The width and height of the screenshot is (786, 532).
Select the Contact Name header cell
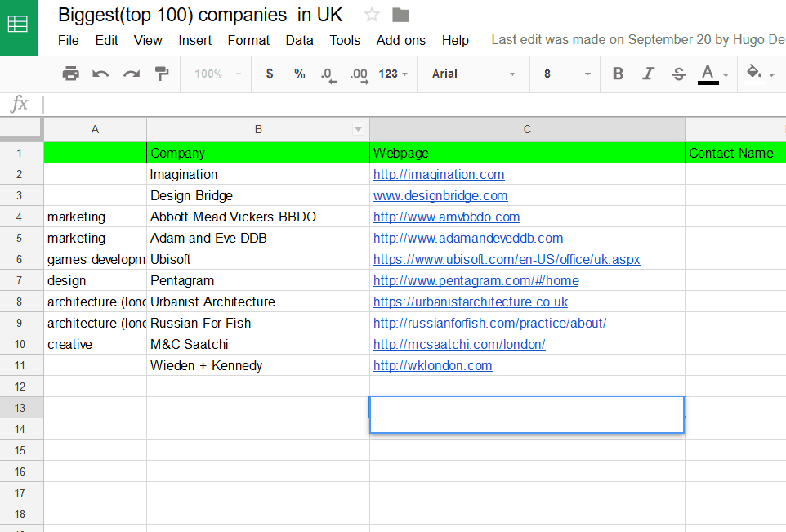click(735, 153)
